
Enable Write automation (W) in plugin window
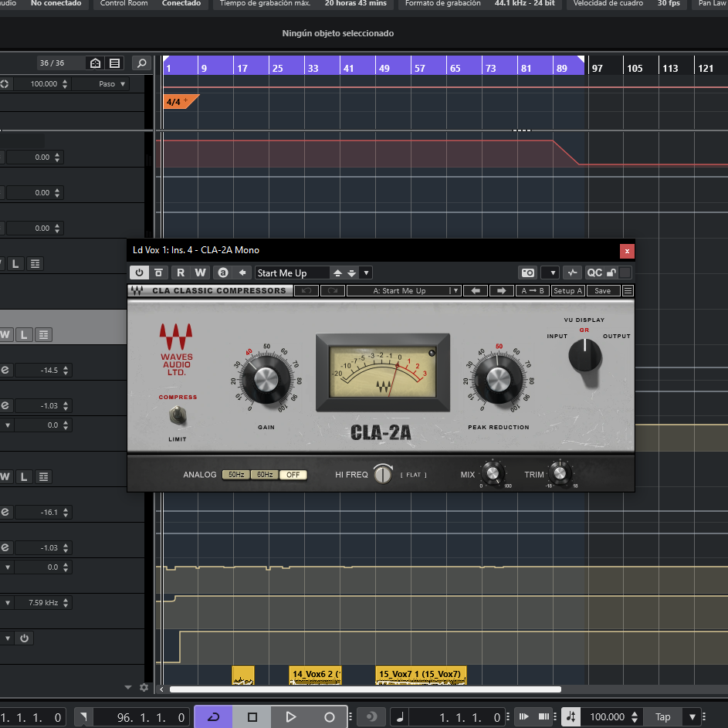click(x=200, y=273)
